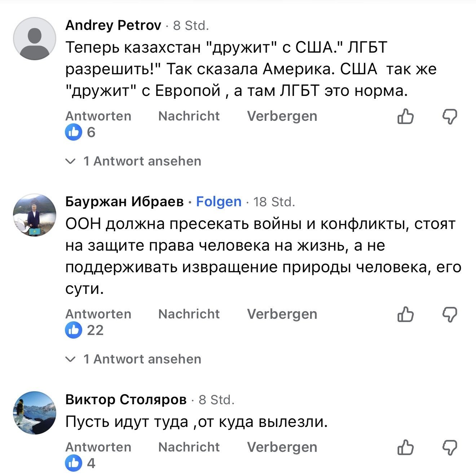Open Andrey Petrov's profile avatar
The image size is (476, 476).
[35, 39]
